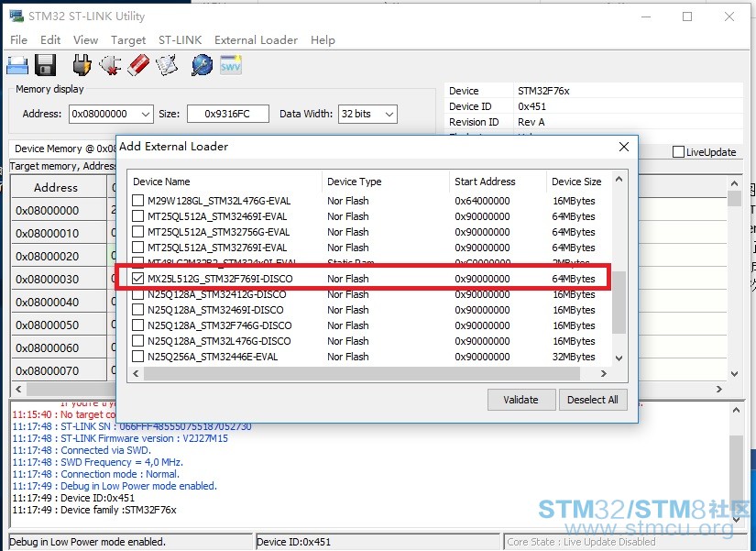Open the Address combo box dropdown
The image size is (756, 551).
tap(145, 115)
